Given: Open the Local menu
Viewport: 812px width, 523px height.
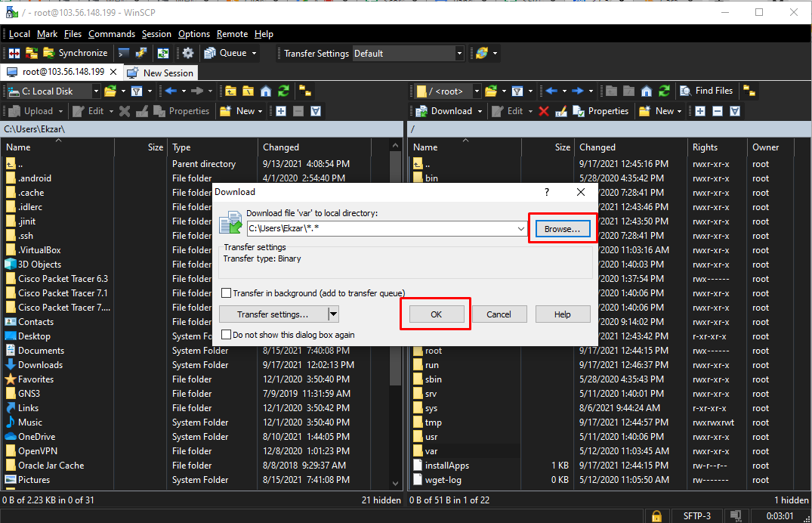Looking at the screenshot, I should tap(20, 34).
